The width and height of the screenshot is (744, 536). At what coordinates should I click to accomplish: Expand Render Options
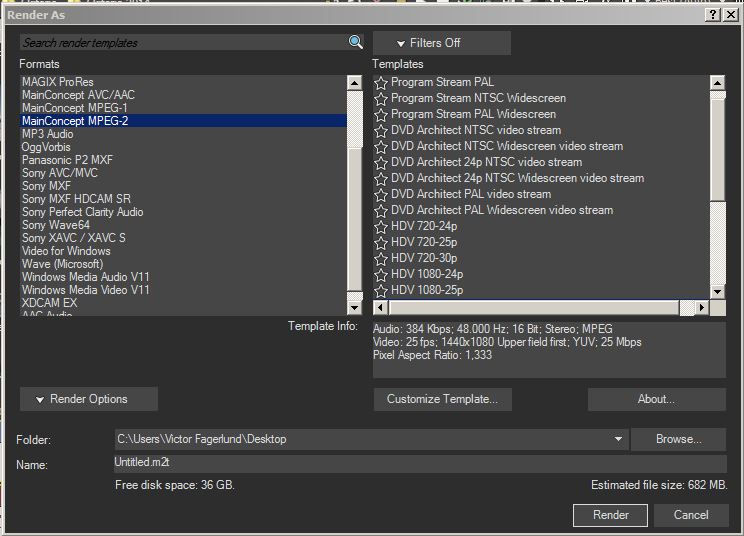click(x=89, y=399)
